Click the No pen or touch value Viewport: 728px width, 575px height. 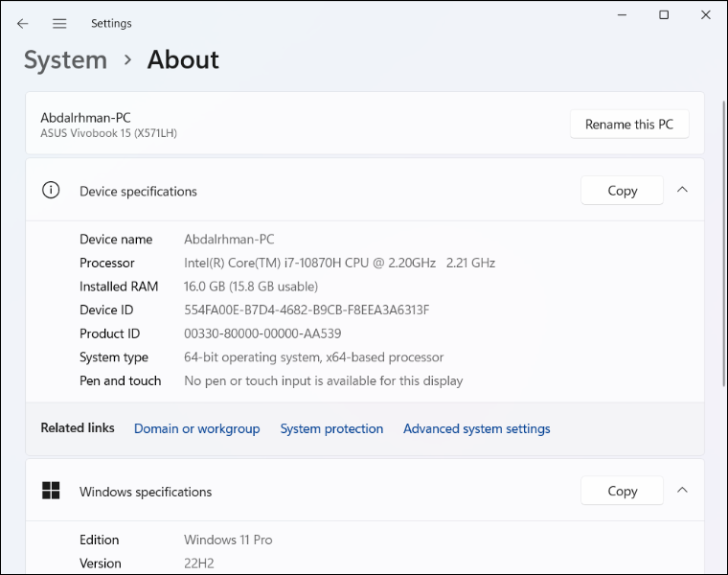(x=323, y=380)
